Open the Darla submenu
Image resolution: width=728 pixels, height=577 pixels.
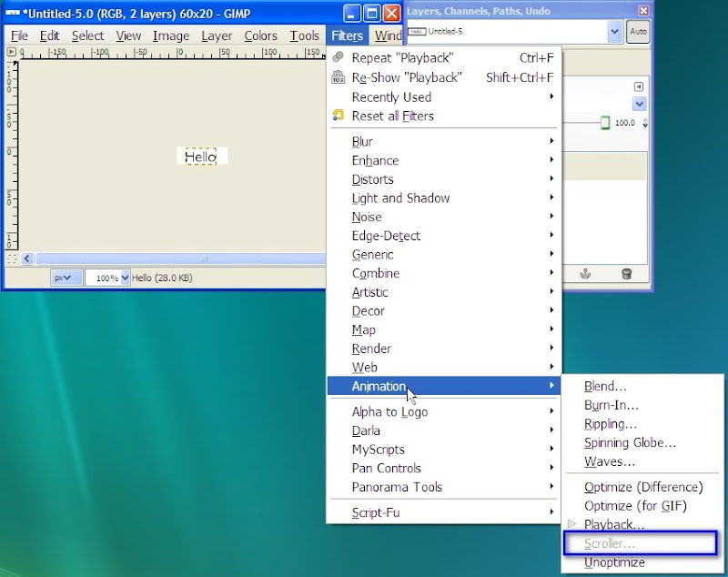tap(444, 430)
